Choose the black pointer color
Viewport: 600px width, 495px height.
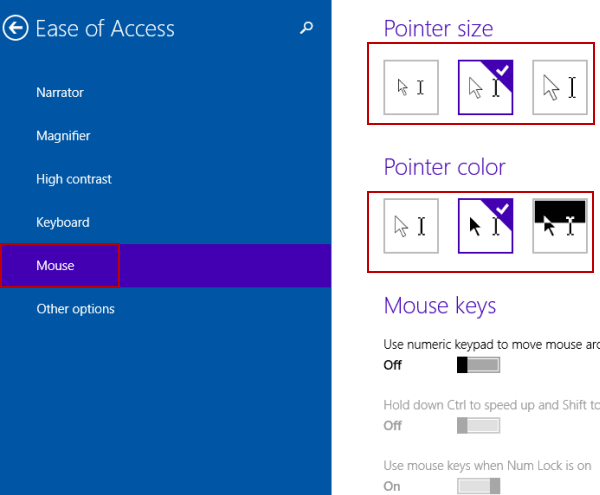coord(485,226)
